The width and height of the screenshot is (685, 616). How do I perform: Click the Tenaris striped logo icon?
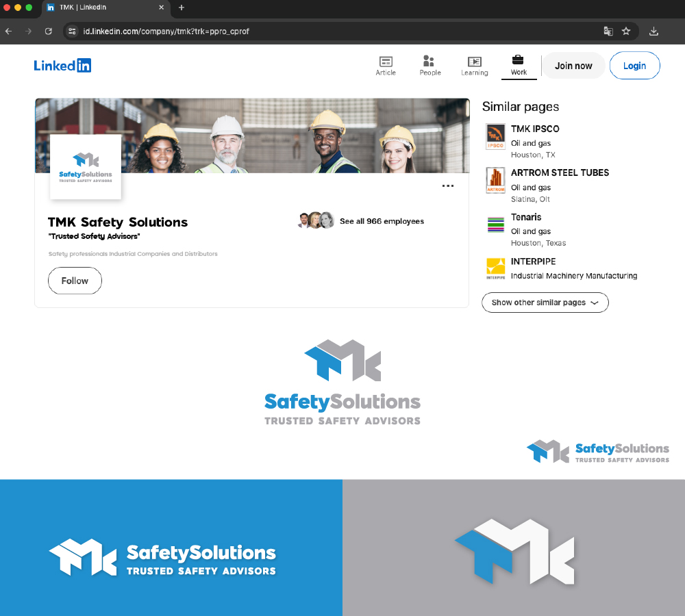[495, 224]
